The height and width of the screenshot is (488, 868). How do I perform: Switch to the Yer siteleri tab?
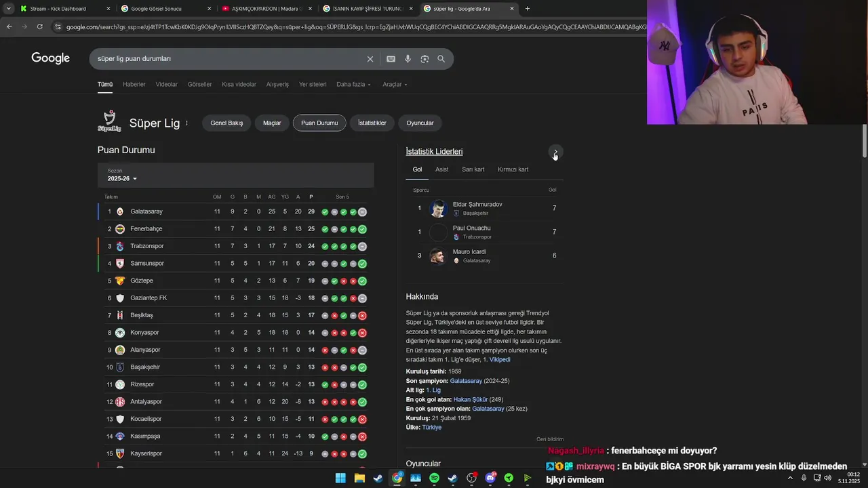(313, 85)
